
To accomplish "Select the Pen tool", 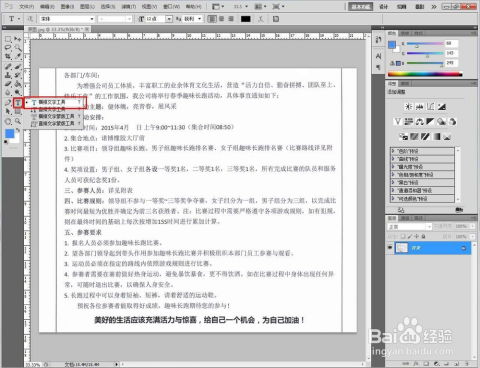I will pos(8,103).
